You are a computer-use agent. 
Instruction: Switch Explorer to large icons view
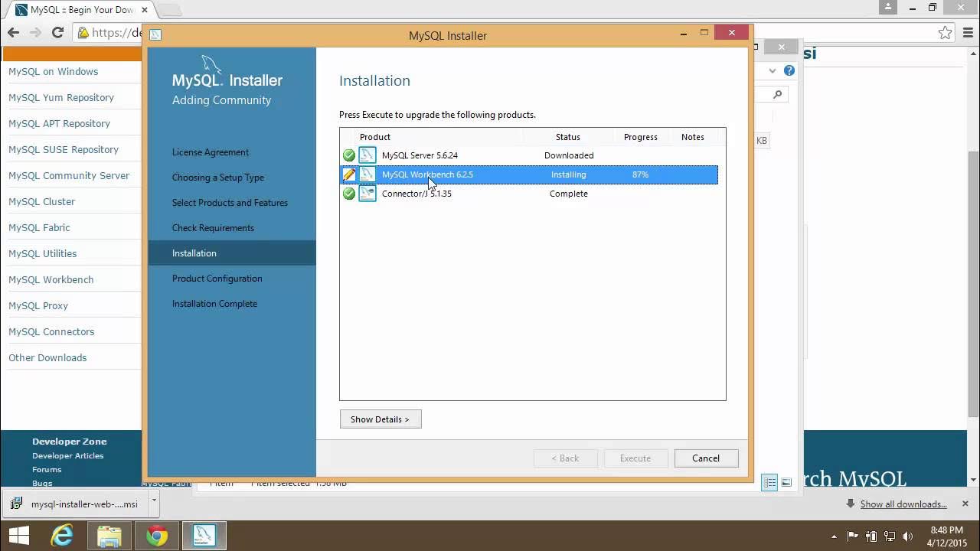pyautogui.click(x=786, y=482)
